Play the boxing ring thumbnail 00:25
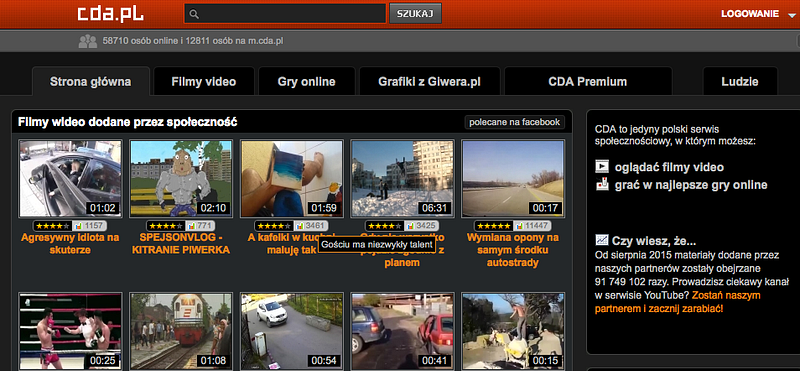Screen dimensions: 800x371 [70, 331]
